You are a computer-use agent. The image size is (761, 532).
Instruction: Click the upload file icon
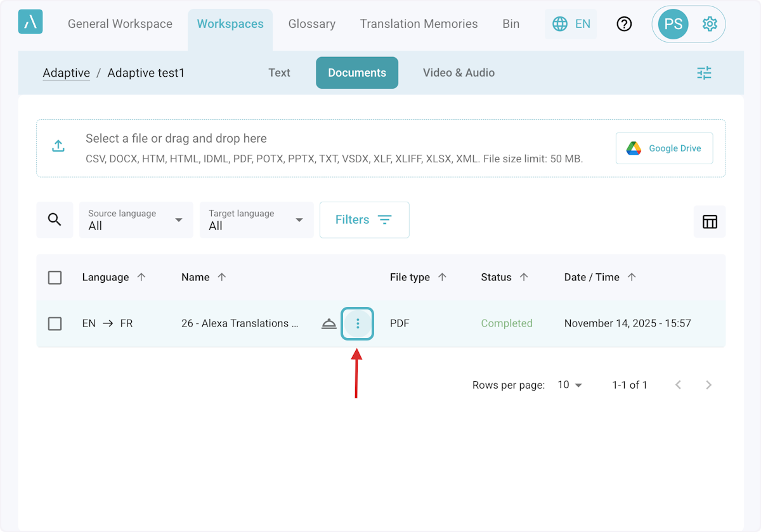tap(58, 146)
